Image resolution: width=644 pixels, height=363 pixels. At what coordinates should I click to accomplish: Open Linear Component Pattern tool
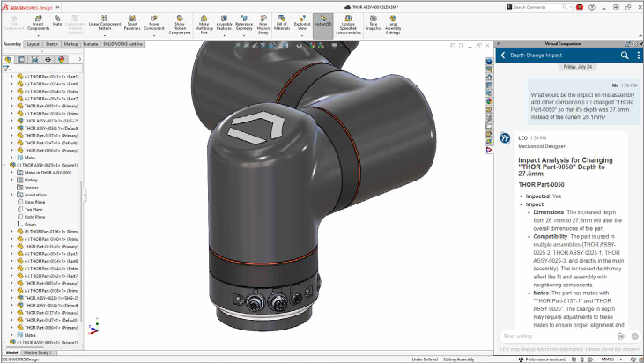(105, 23)
